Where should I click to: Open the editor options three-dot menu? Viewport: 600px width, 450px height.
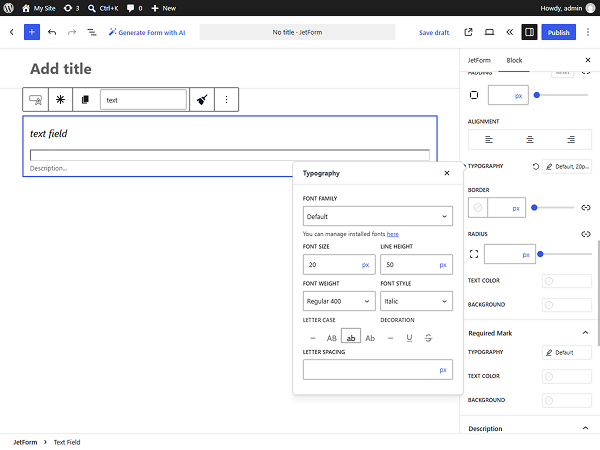tap(588, 32)
